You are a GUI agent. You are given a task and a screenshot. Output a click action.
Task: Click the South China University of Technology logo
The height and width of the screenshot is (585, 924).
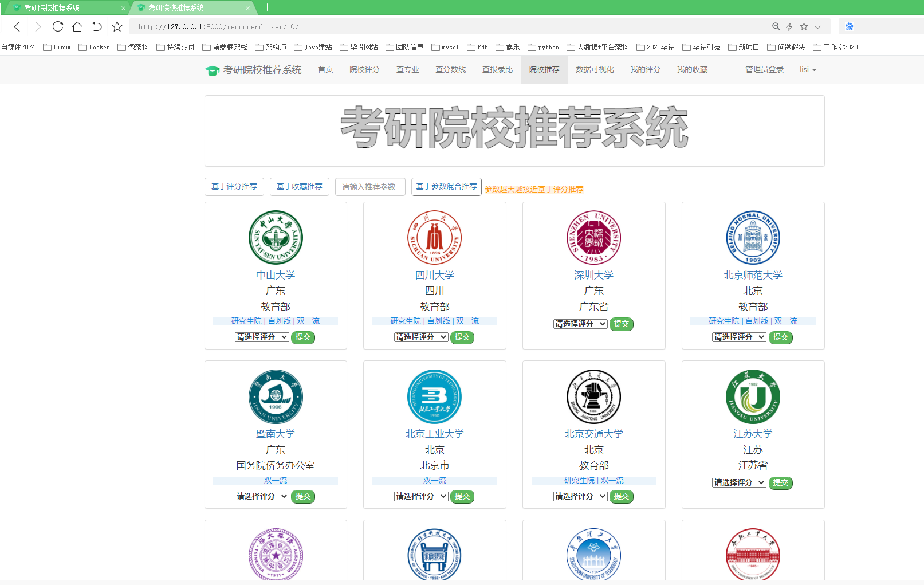point(594,554)
